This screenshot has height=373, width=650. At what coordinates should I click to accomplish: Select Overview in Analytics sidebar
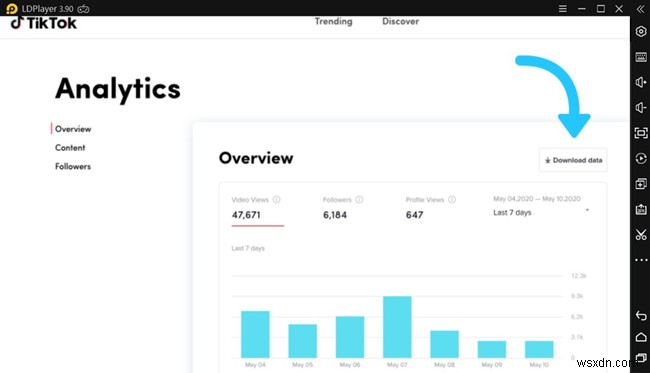tap(73, 129)
